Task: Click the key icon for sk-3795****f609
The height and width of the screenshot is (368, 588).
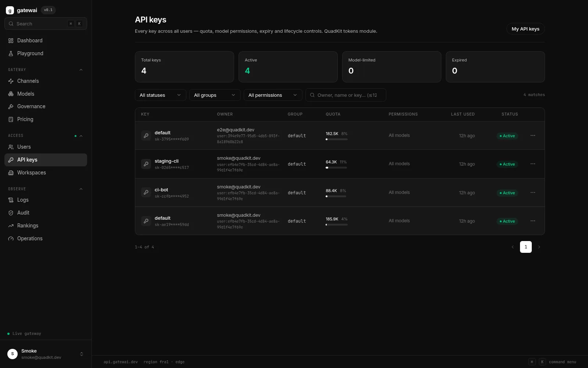Action: coord(146,136)
